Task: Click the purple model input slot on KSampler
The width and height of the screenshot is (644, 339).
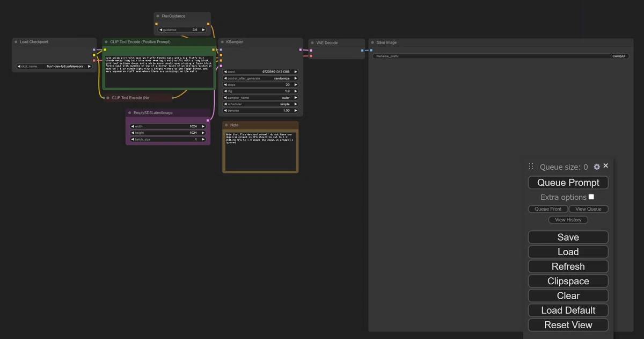Action: pyautogui.click(x=221, y=50)
